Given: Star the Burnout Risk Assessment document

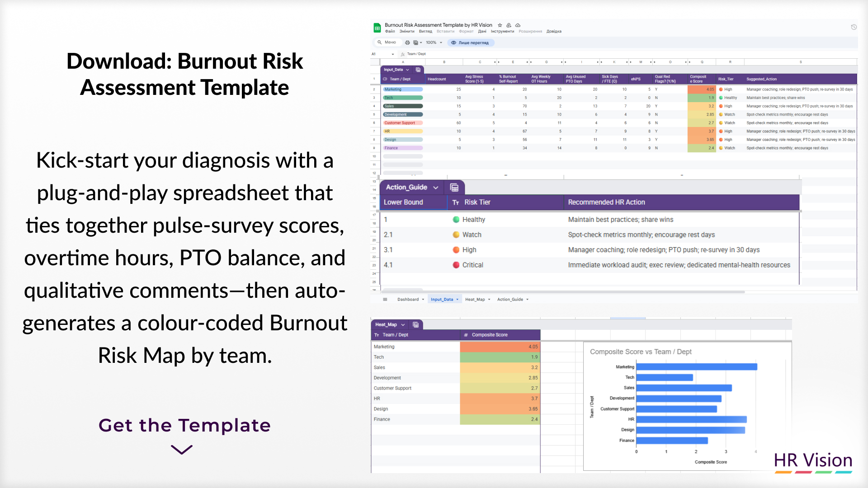Looking at the screenshot, I should (x=500, y=25).
